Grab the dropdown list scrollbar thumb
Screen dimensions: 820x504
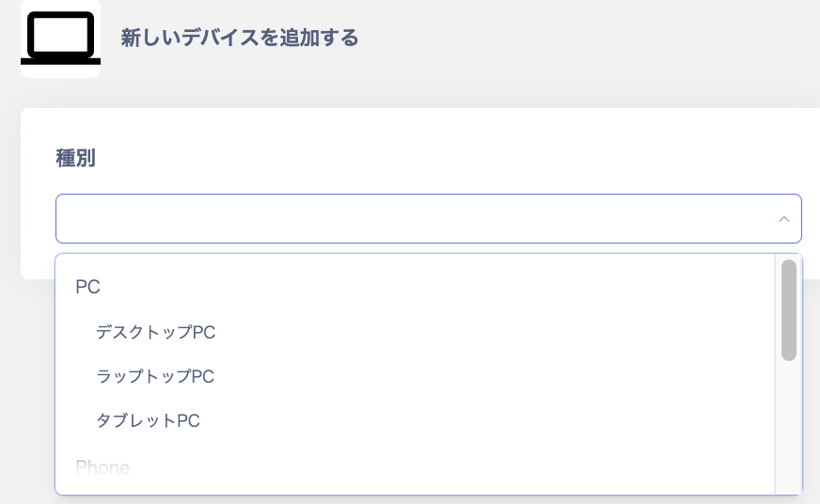tap(789, 310)
